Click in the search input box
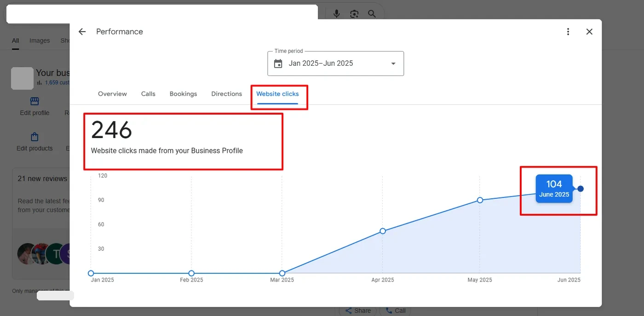This screenshot has height=316, width=644. pyautogui.click(x=162, y=14)
